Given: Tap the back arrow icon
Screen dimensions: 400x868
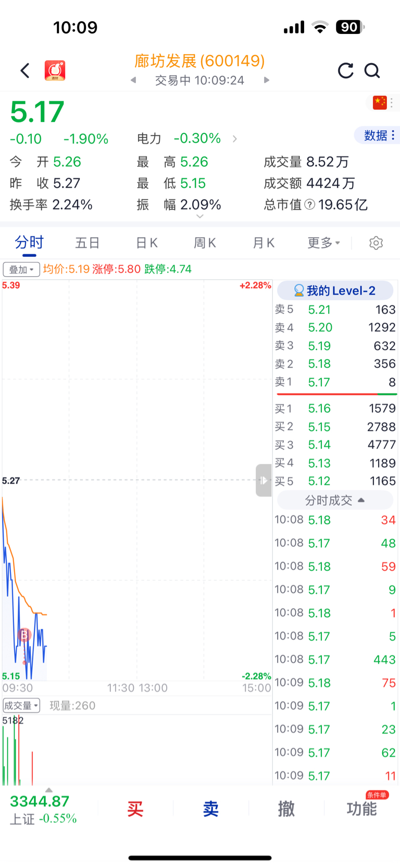Looking at the screenshot, I should [25, 70].
